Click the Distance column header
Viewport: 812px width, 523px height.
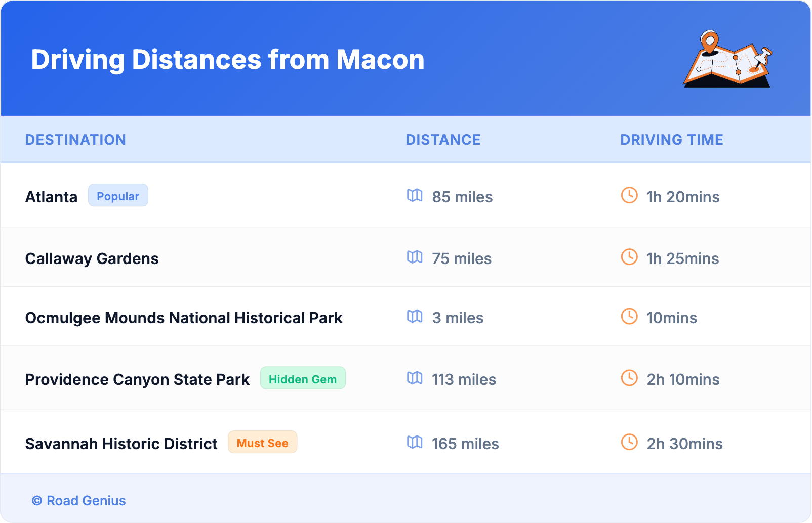point(443,140)
